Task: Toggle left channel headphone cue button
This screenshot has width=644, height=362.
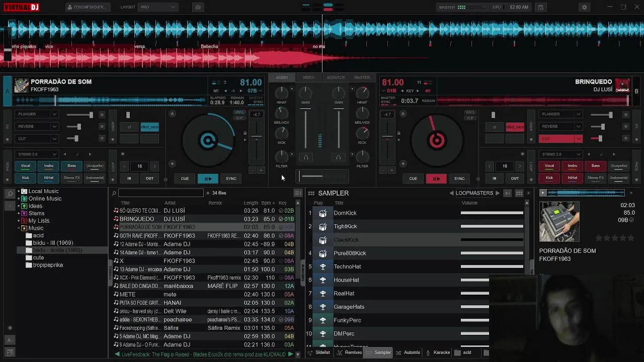Action: click(x=305, y=157)
